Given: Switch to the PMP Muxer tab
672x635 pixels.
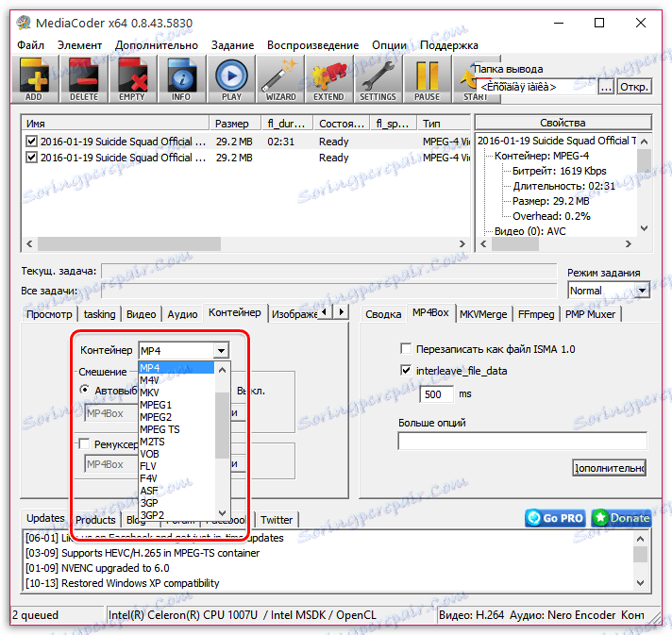Looking at the screenshot, I should coord(590,314).
